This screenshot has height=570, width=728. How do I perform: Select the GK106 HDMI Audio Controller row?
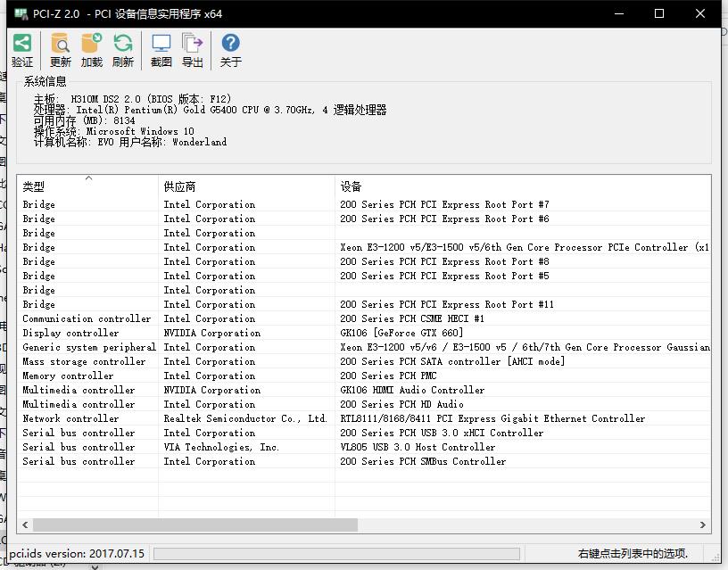point(268,390)
